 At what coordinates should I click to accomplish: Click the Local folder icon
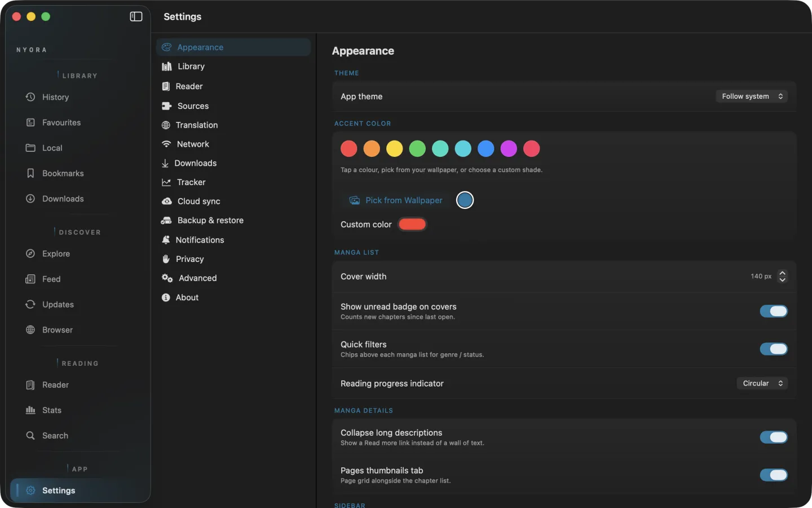(x=30, y=148)
